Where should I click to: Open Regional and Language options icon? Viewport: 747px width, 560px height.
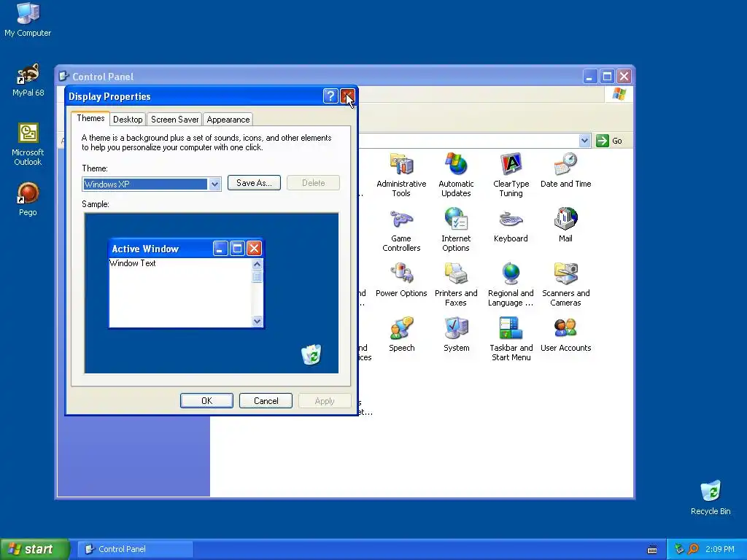(x=511, y=284)
